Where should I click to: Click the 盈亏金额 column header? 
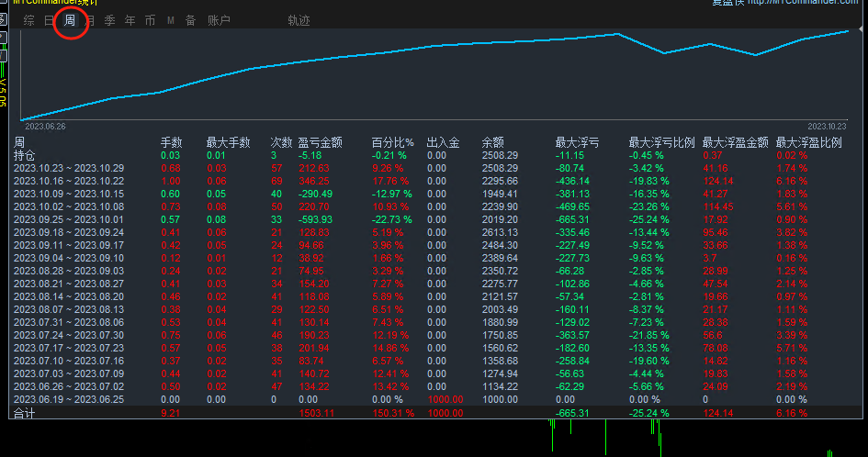click(x=321, y=143)
